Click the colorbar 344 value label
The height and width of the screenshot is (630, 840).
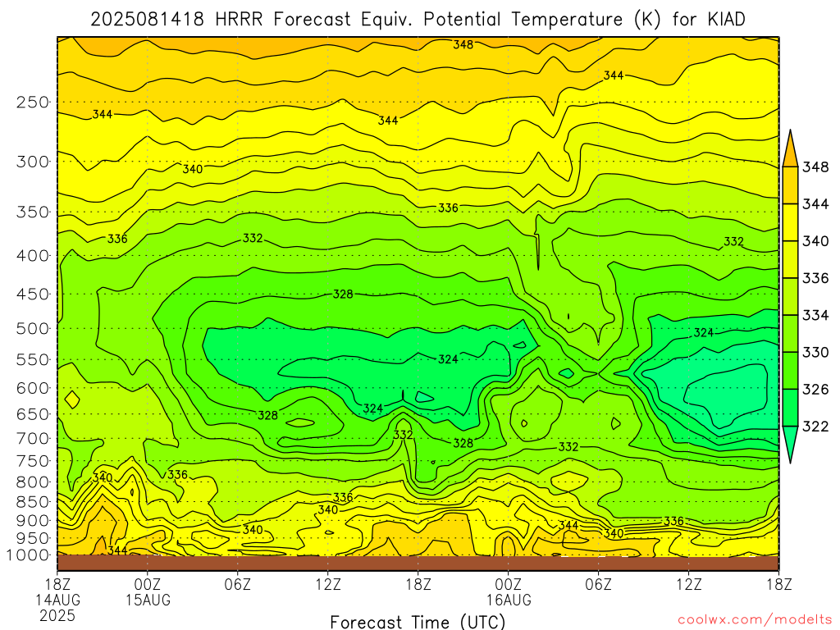815,204
